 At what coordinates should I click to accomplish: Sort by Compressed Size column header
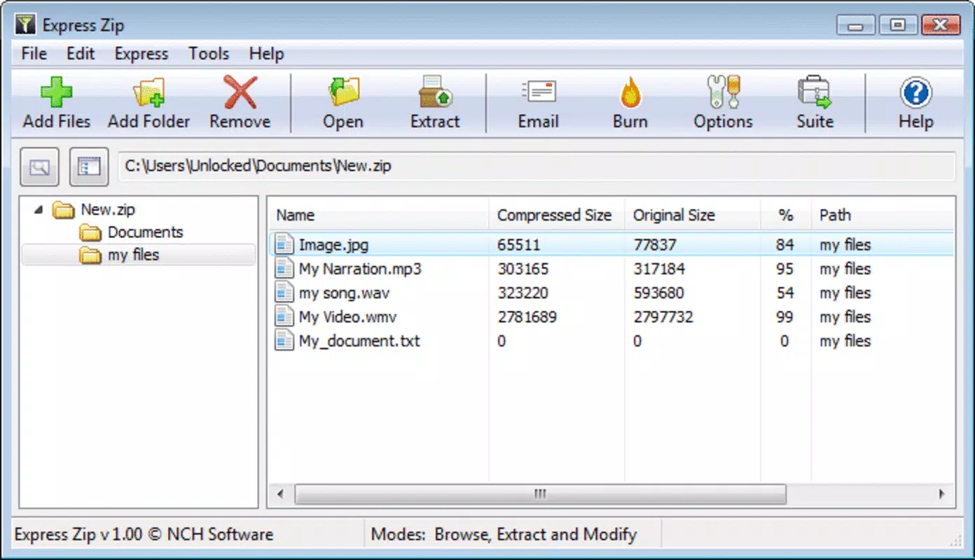[556, 215]
